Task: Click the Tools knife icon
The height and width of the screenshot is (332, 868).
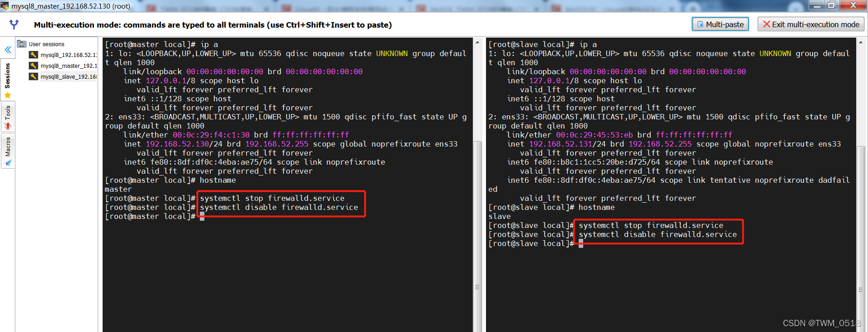Action: click(8, 126)
